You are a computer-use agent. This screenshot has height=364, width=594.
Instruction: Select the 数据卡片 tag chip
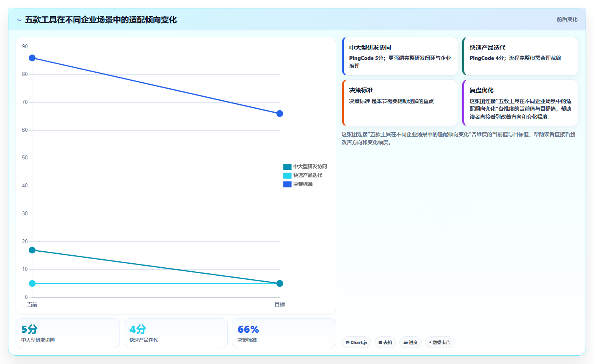440,342
